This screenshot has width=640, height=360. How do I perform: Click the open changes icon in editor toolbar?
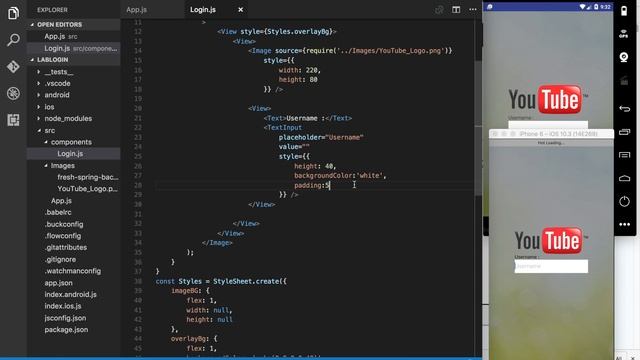439,9
